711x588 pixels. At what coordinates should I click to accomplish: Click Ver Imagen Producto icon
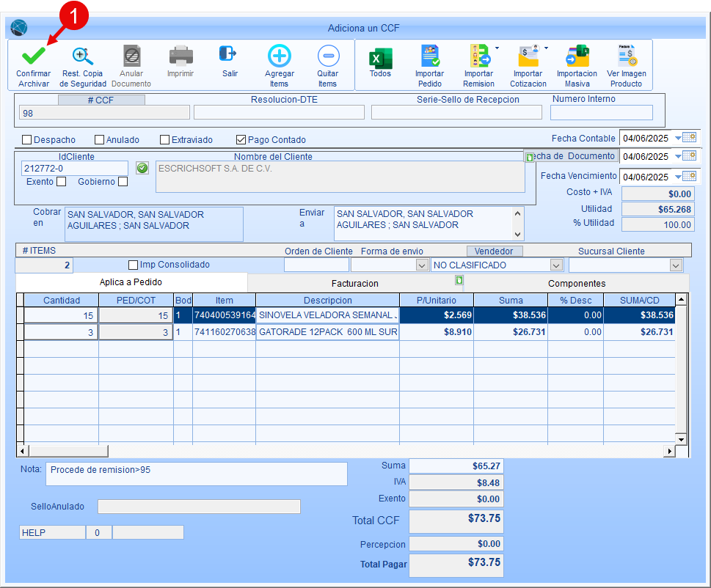coord(626,56)
